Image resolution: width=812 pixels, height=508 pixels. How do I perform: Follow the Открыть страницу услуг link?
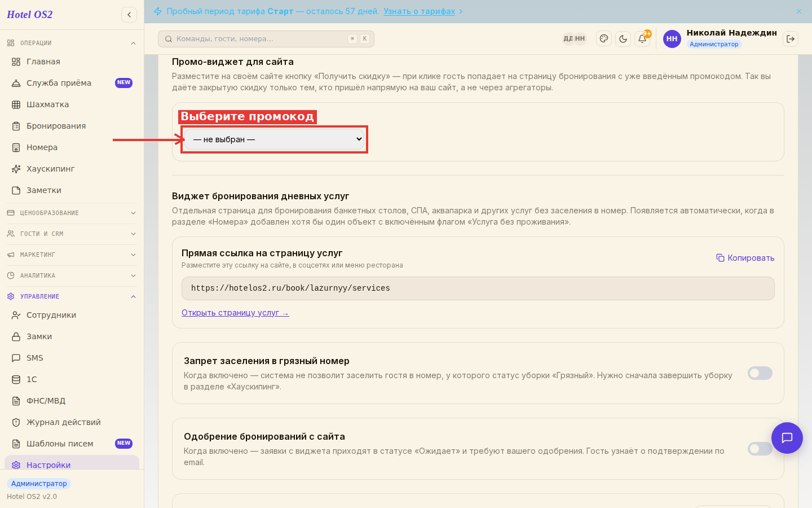click(235, 313)
